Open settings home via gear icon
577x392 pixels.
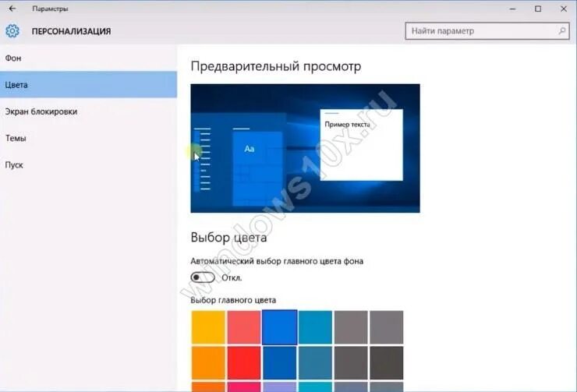tap(12, 31)
